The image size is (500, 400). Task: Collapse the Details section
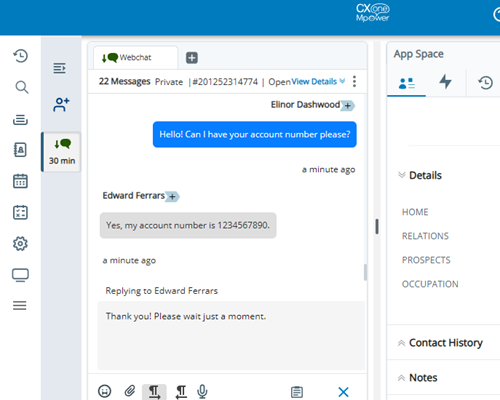pyautogui.click(x=420, y=175)
